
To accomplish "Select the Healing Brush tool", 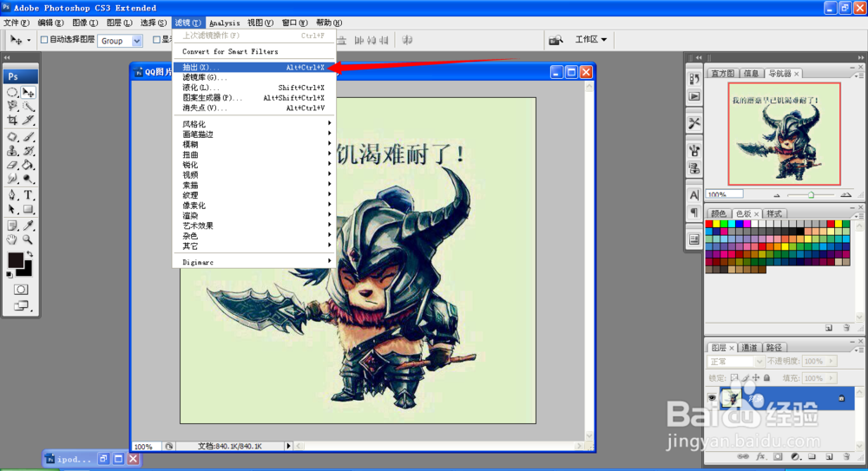I will coord(12,137).
